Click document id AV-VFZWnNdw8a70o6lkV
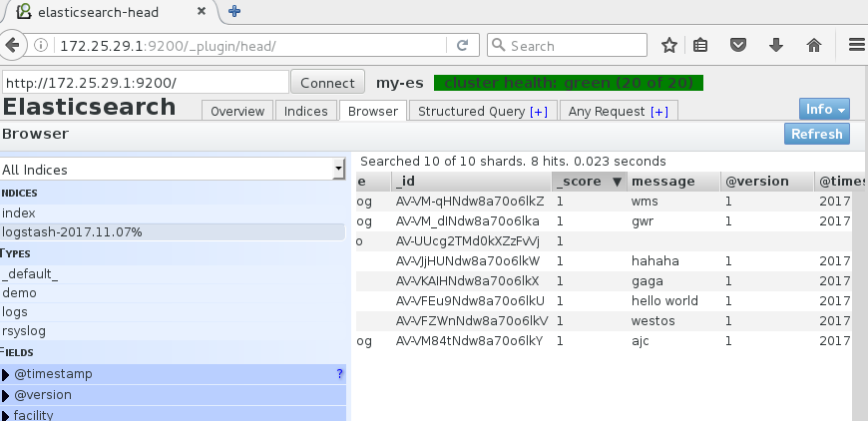The width and height of the screenshot is (868, 421). pos(472,321)
